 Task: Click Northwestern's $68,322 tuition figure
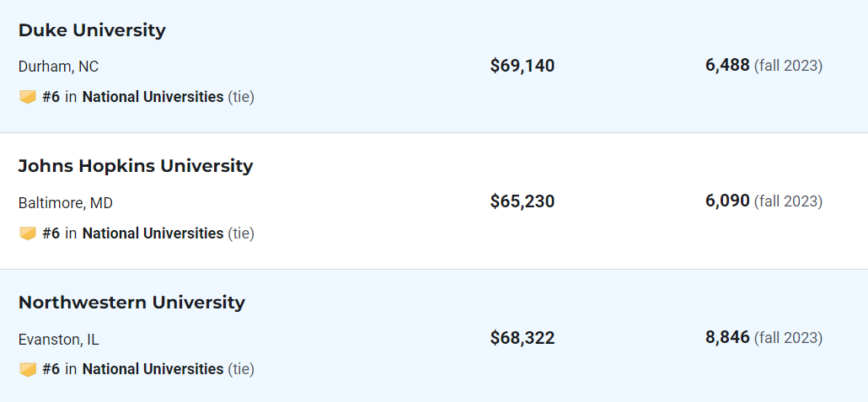coord(522,338)
